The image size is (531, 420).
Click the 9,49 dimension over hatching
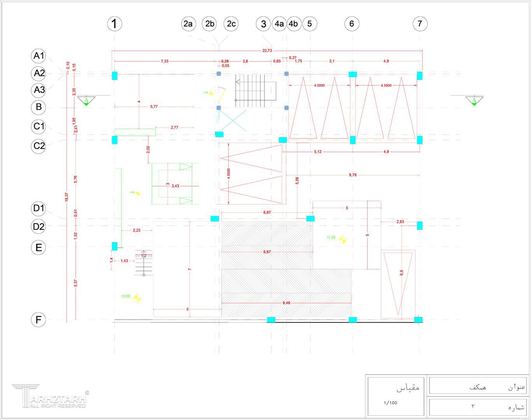pos(286,303)
